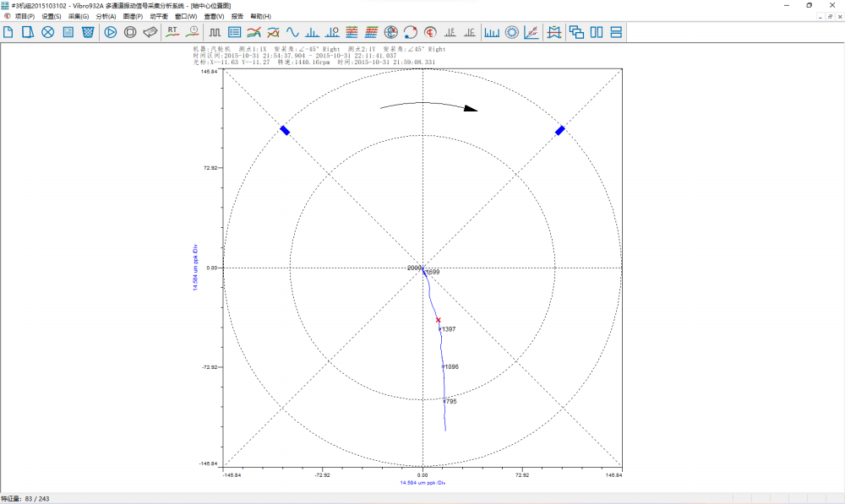Show the sine waveform plot icon
The image size is (845, 504).
click(292, 32)
